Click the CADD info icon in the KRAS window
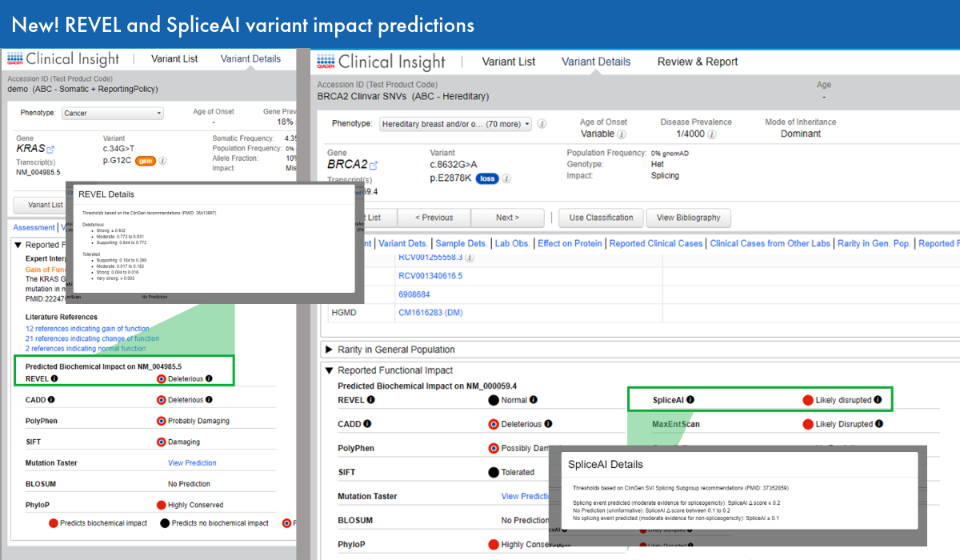Screen dimensions: 960x560 [x=52, y=399]
